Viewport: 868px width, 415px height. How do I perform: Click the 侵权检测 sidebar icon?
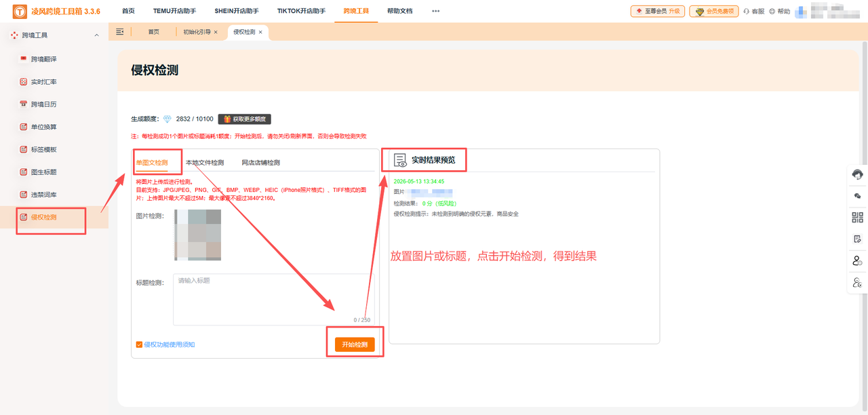point(23,217)
